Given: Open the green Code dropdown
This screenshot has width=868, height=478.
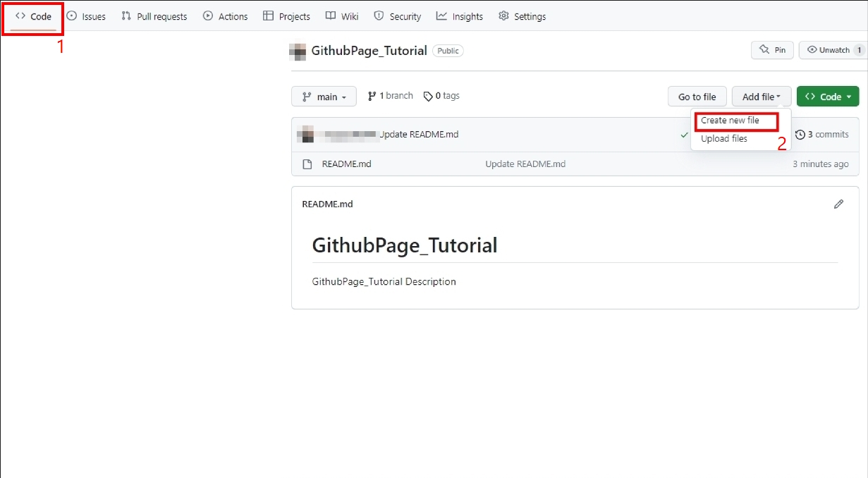Looking at the screenshot, I should (x=828, y=97).
